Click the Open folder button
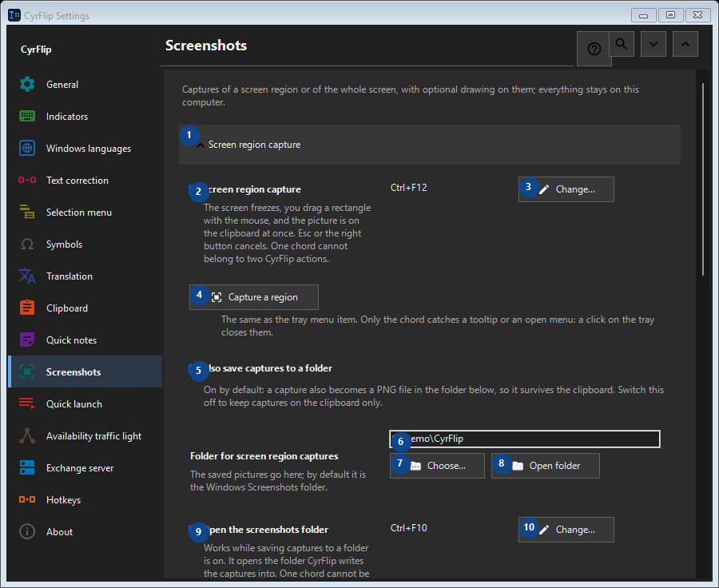Screen dimensions: 719x588 [x=546, y=466]
